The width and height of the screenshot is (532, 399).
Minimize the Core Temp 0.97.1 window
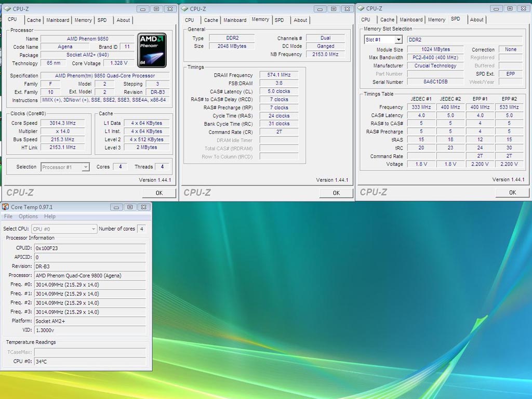(116, 207)
